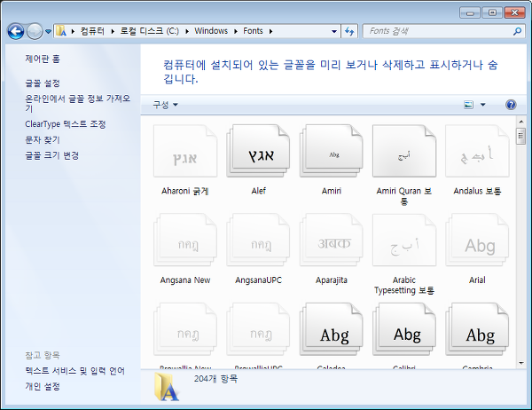
Task: Open 문자 찾기 link
Action: 43,139
